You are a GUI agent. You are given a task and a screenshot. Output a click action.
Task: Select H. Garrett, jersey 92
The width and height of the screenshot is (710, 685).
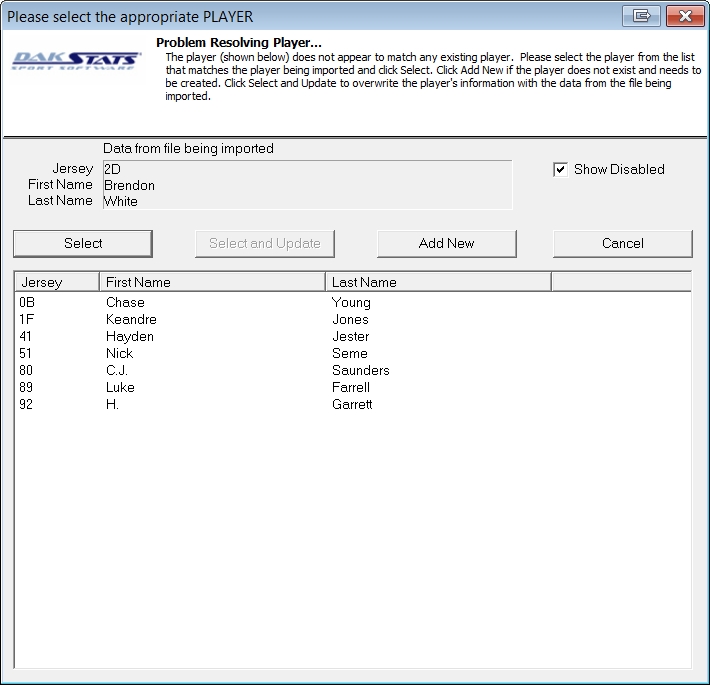click(112, 404)
